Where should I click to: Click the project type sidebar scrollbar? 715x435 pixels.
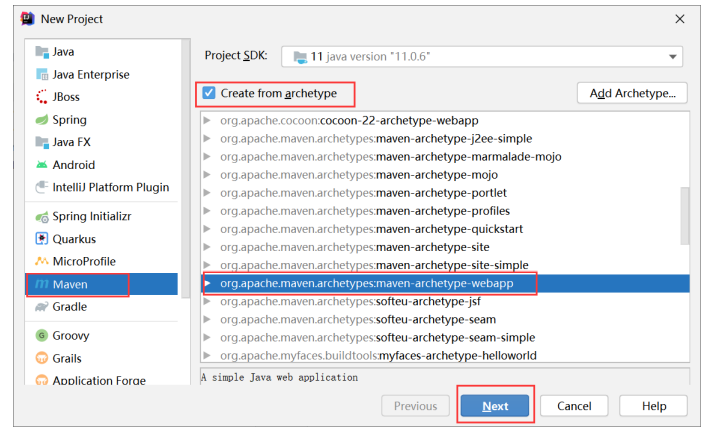point(185,169)
